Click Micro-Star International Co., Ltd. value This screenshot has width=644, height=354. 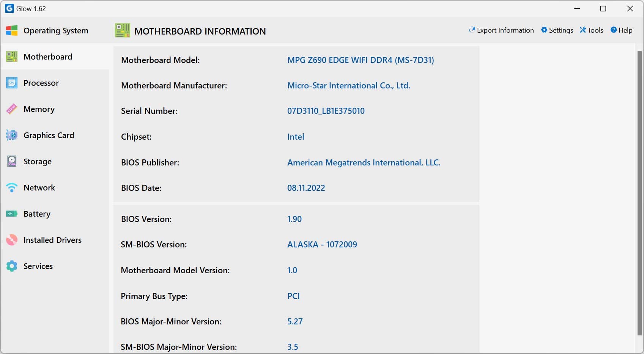pyautogui.click(x=349, y=85)
